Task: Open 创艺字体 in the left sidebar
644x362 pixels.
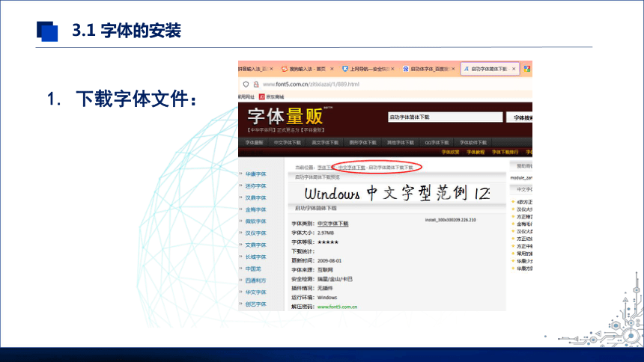Action: (x=256, y=304)
